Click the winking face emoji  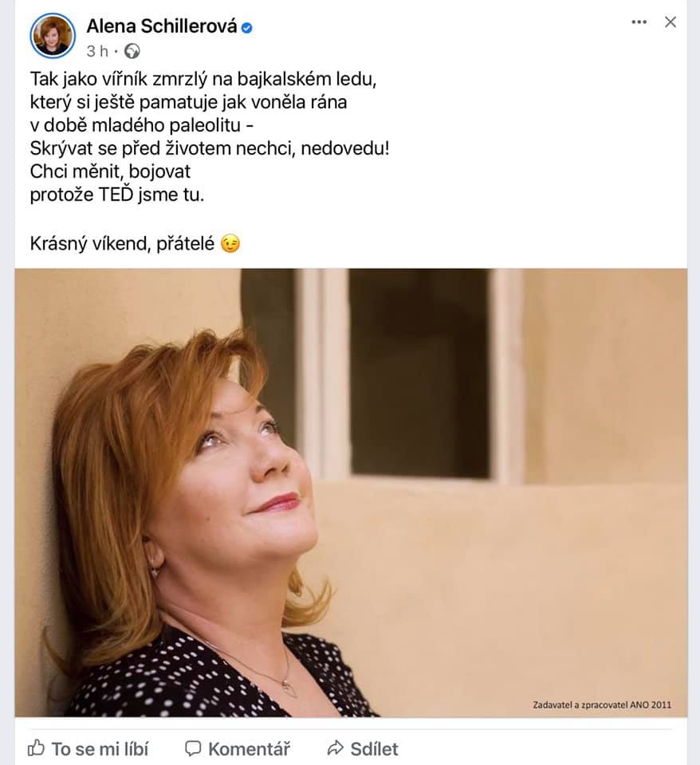pos(230,245)
